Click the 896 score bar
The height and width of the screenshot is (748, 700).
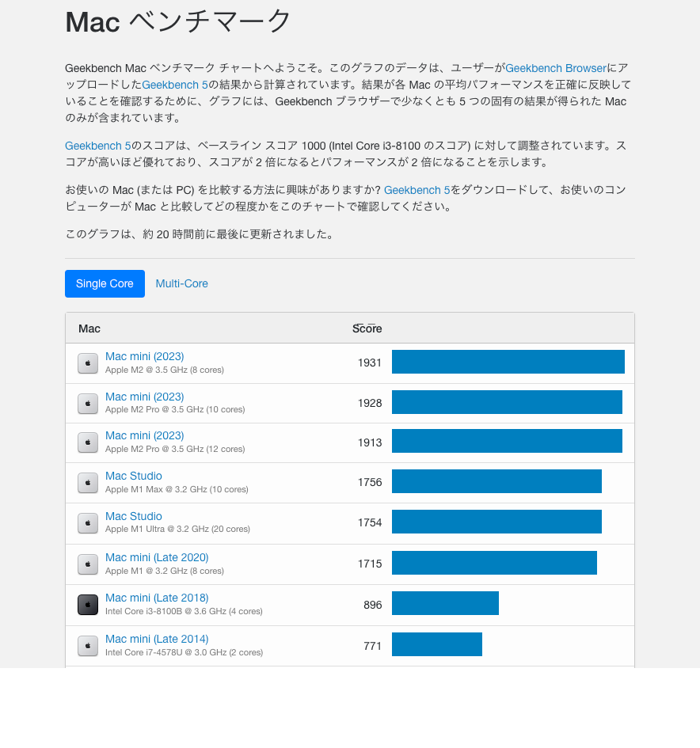pos(445,603)
